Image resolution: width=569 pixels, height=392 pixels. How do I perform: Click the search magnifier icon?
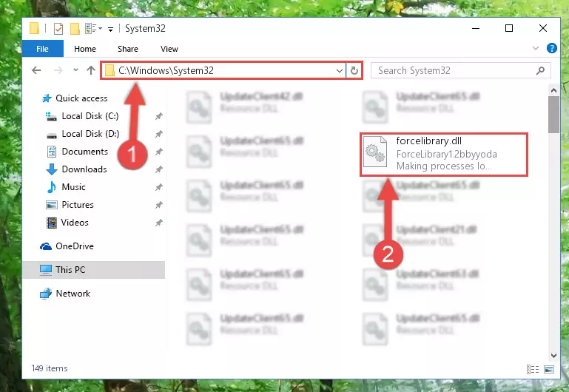pos(540,70)
